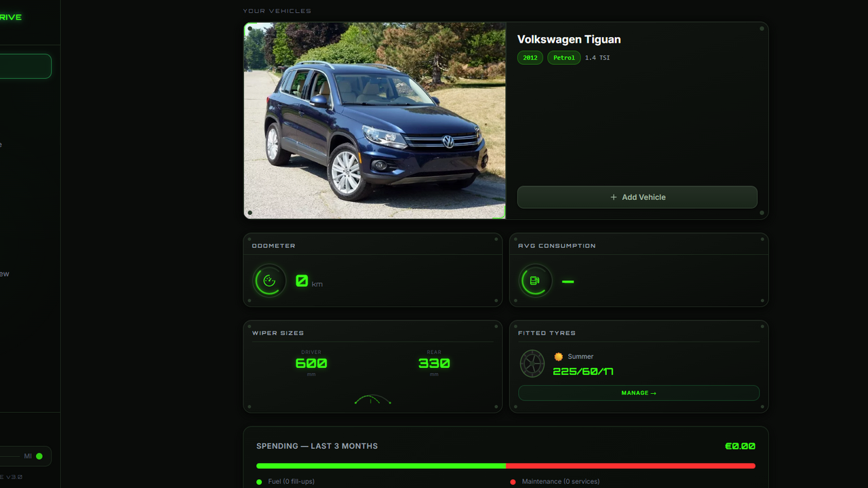Viewport: 868px width, 488px height.
Task: Open the Volkswagen Tiguan photo
Action: tap(375, 121)
